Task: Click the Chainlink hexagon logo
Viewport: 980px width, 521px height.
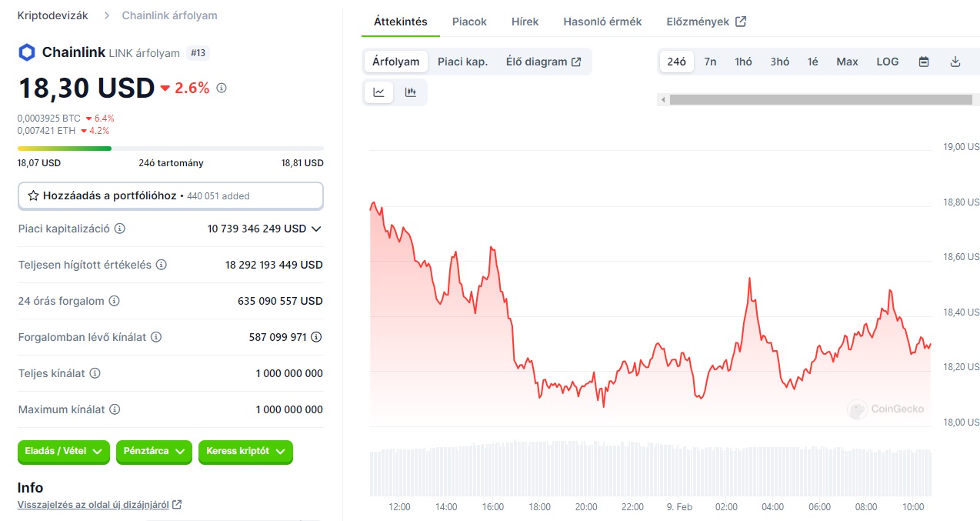Action: [27, 52]
